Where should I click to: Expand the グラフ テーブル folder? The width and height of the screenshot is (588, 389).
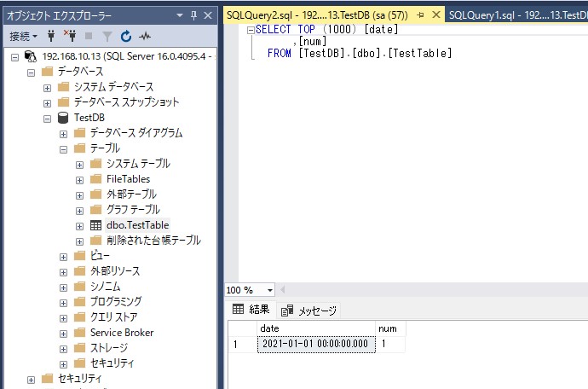pyautogui.click(x=79, y=211)
